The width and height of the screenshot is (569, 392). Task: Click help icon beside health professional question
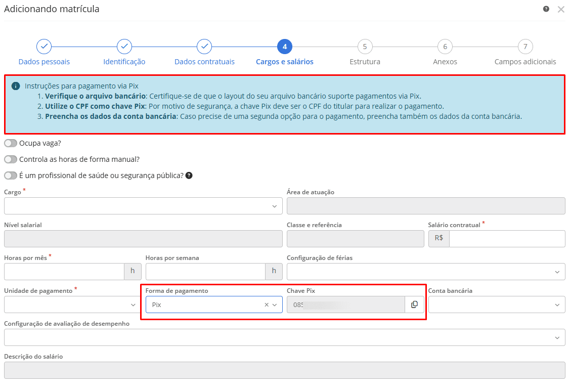189,176
